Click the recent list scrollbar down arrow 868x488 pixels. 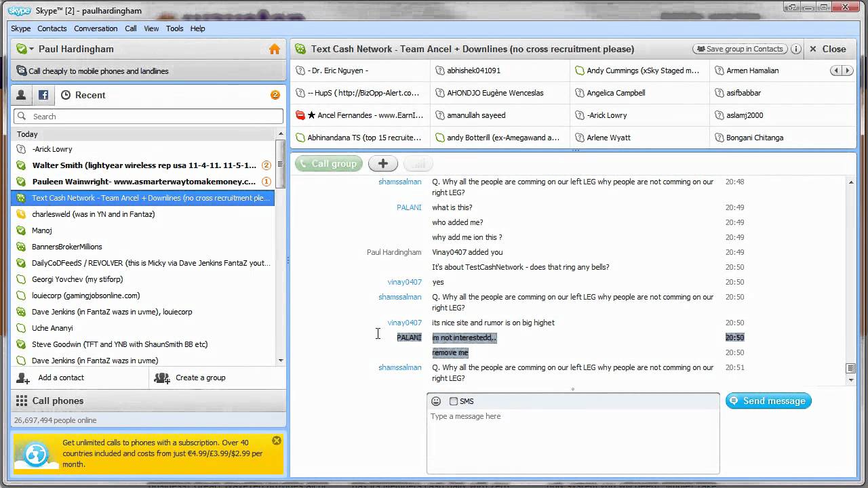[281, 361]
